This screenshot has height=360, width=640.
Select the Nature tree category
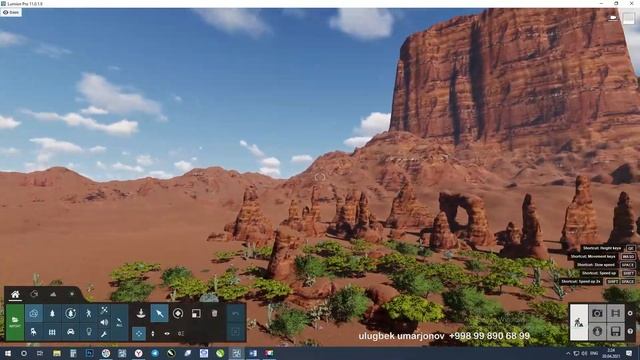coord(52,313)
